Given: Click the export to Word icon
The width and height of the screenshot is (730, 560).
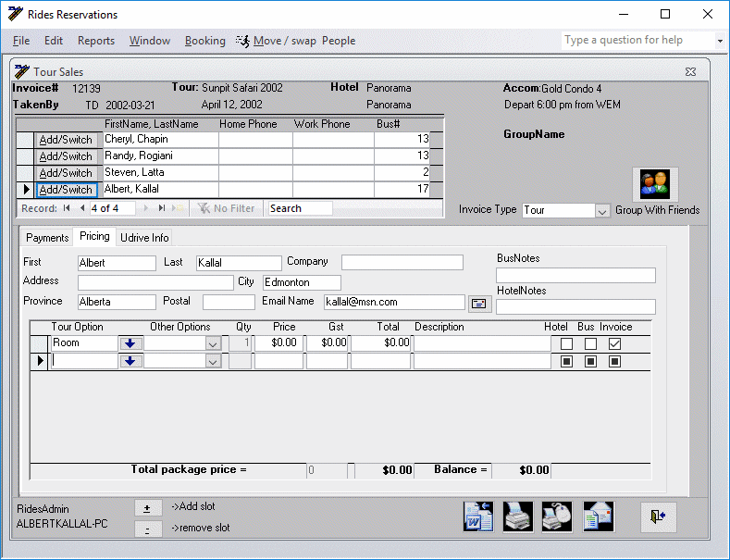Looking at the screenshot, I should [x=478, y=517].
